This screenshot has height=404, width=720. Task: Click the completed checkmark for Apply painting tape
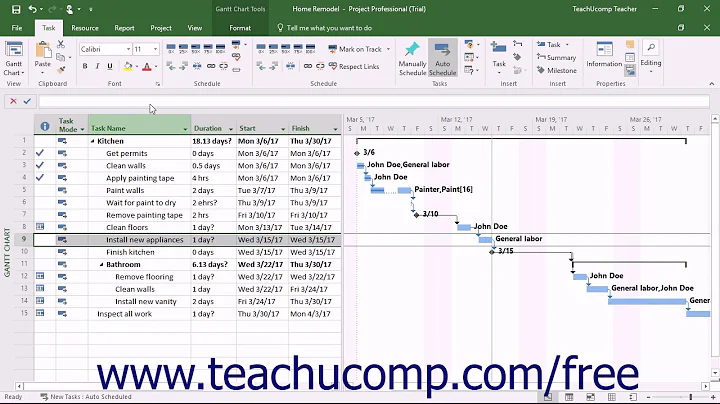pos(40,178)
